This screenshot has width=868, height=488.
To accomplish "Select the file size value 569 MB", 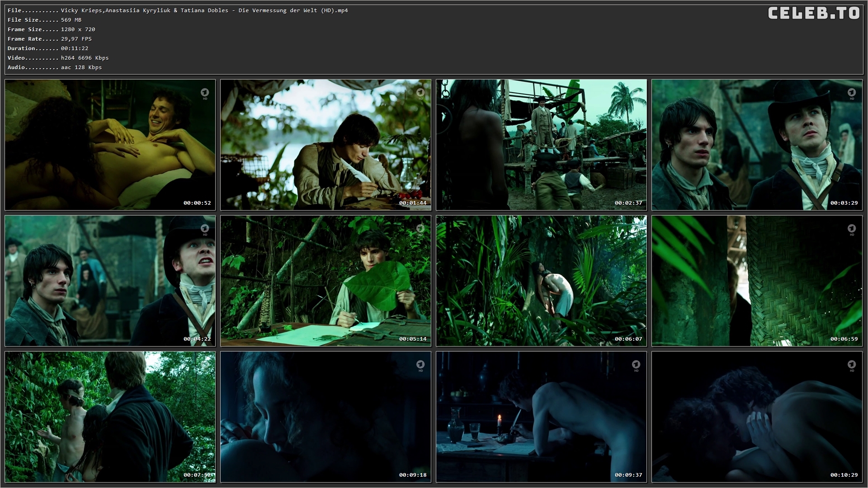I will (71, 20).
